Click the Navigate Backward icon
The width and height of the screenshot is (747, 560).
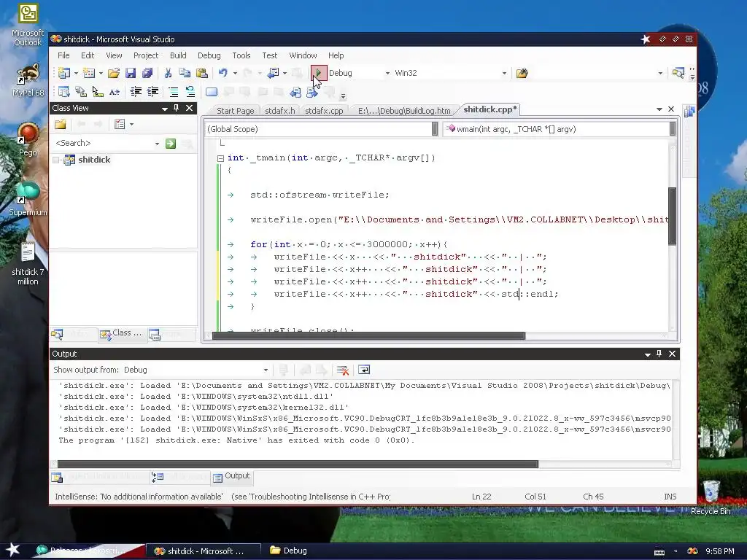[273, 74]
